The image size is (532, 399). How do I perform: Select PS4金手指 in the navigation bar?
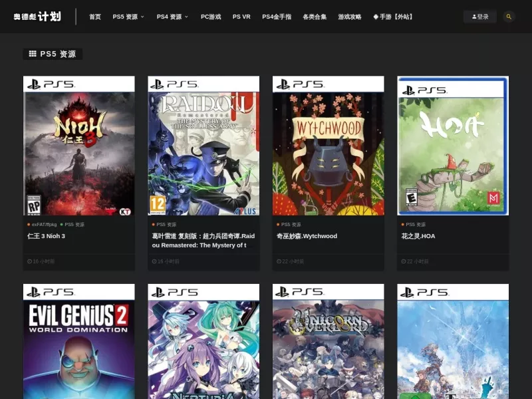tap(277, 17)
